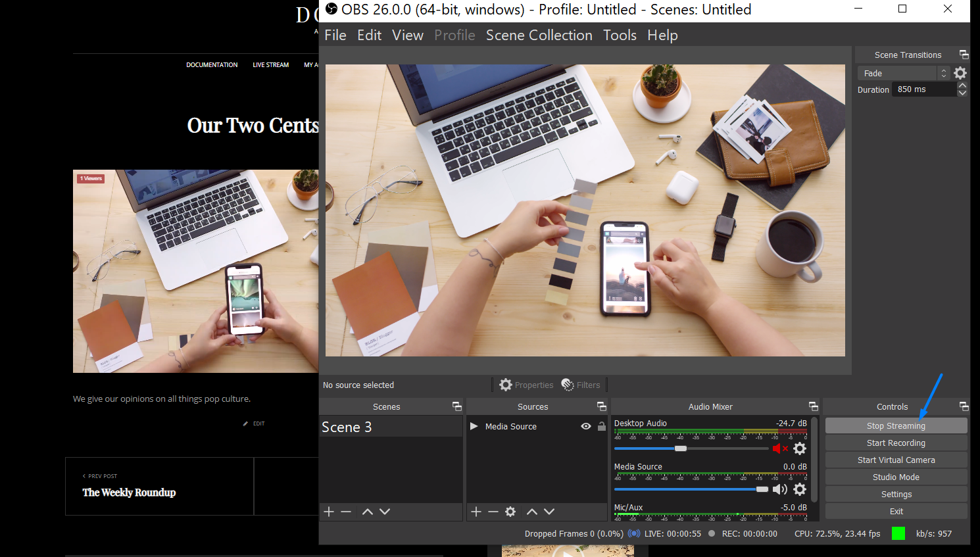This screenshot has width=980, height=557.
Task: Open Desktop Audio settings gear
Action: 800,448
